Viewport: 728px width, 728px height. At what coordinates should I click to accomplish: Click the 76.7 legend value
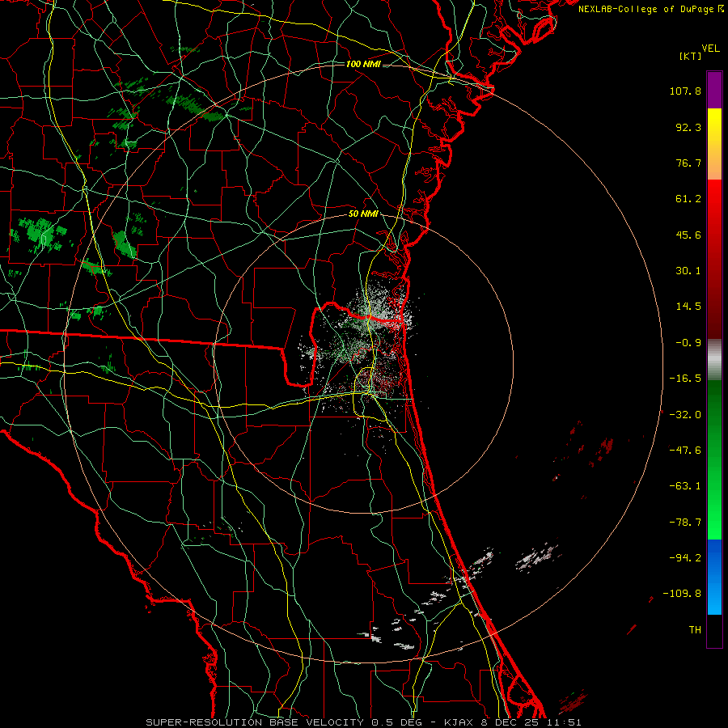point(688,163)
